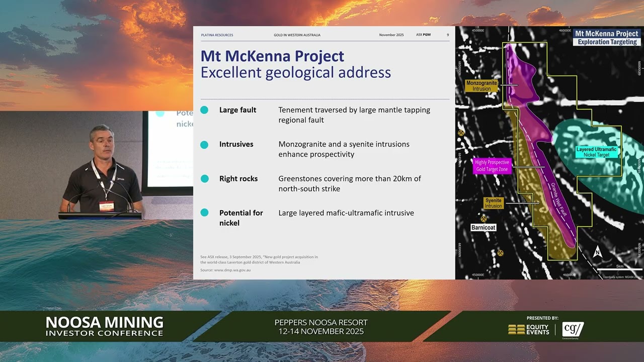Click the map's 'Mt McKenna Project' title box
Image resolution: width=644 pixels, height=362 pixels.
coord(607,34)
